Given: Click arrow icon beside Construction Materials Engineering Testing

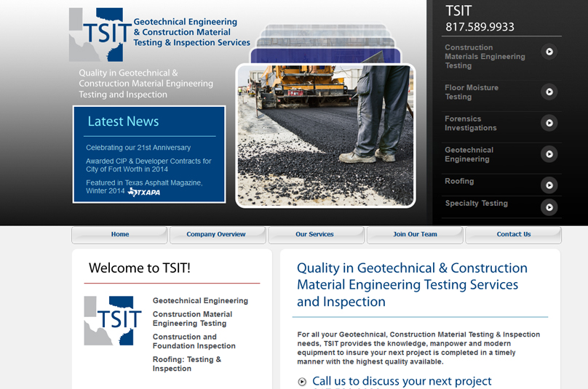Looking at the screenshot, I should 549,52.
